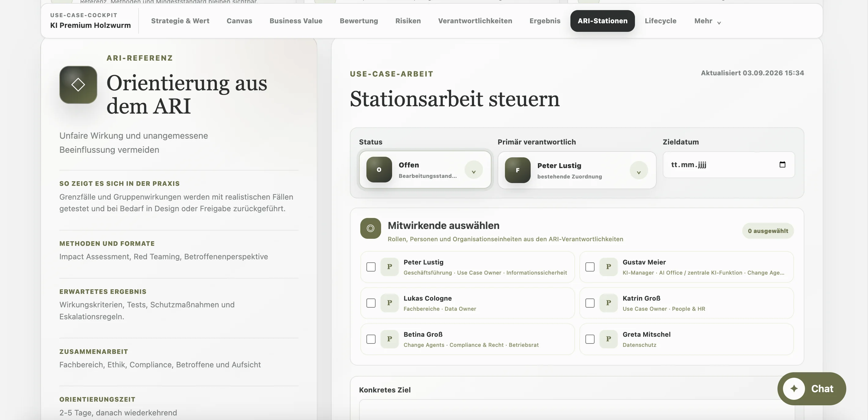Open the Chat assistant button
Image resolution: width=868 pixels, height=420 pixels.
pyautogui.click(x=812, y=389)
